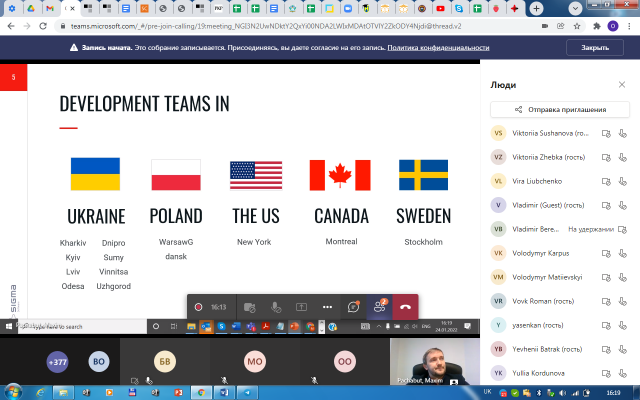
Task: Toggle the camera in the call toolbar
Action: (249, 307)
